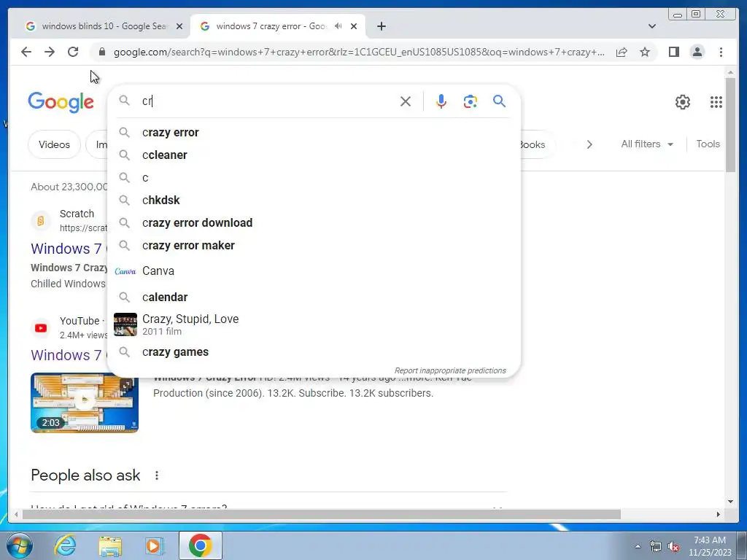Launch Internet Explorer from the taskbar

pyautogui.click(x=65, y=545)
